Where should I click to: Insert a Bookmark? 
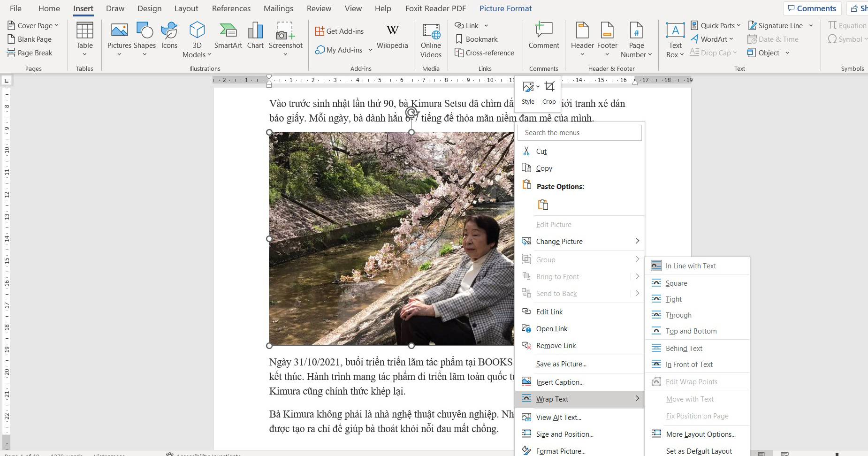[x=476, y=39]
